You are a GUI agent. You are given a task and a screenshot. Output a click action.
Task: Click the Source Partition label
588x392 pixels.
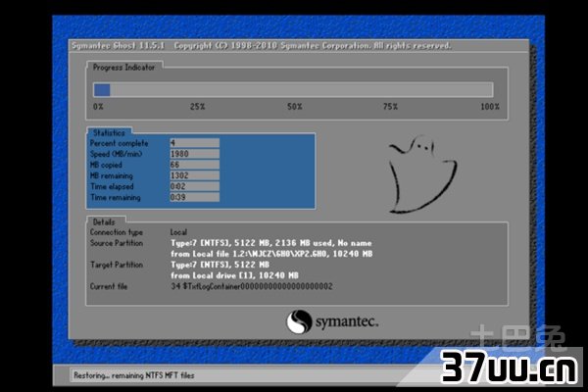[x=117, y=243]
